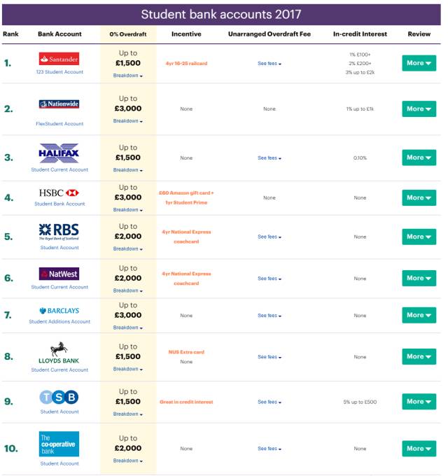This screenshot has height=476, width=448.
Task: Click the TSB logo
Action: coord(59,397)
